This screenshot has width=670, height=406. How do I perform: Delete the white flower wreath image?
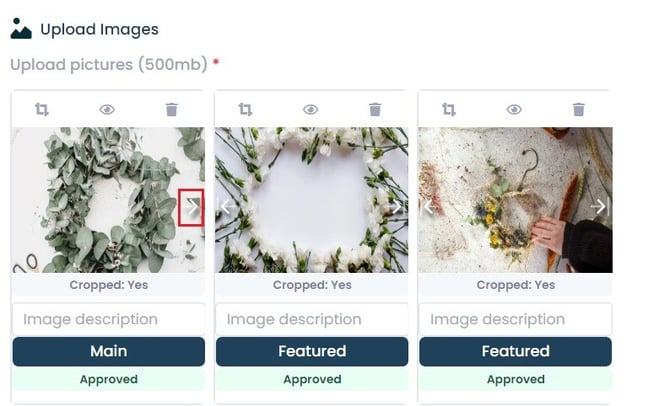tap(375, 109)
